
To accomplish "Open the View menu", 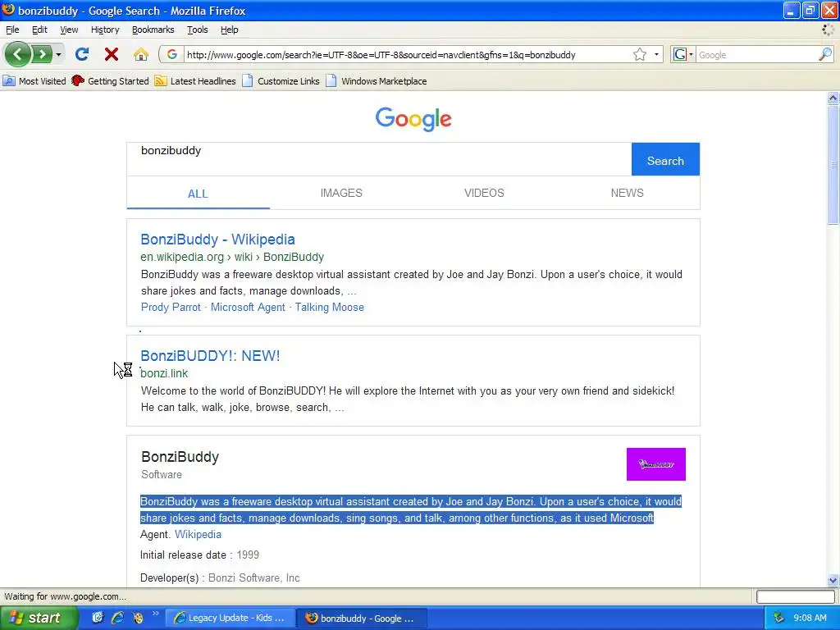I will tap(69, 30).
